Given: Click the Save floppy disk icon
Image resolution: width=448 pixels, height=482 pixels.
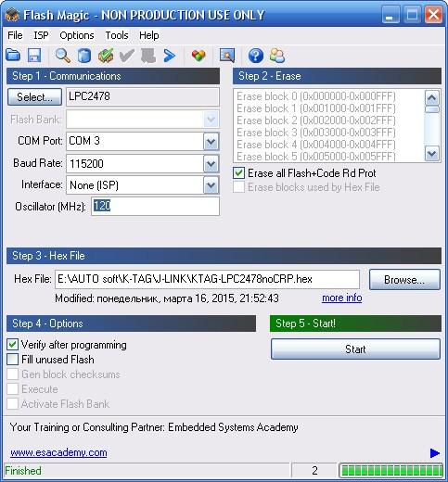Looking at the screenshot, I should pyautogui.click(x=34, y=56).
